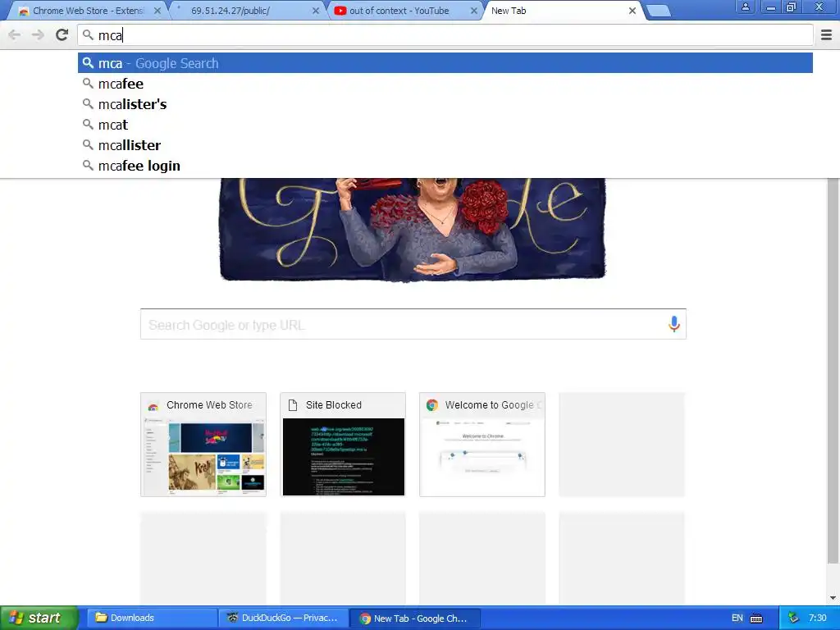Open the Chrome Web Store thumbnail tile
Viewport: 840px width, 630px height.
click(203, 445)
